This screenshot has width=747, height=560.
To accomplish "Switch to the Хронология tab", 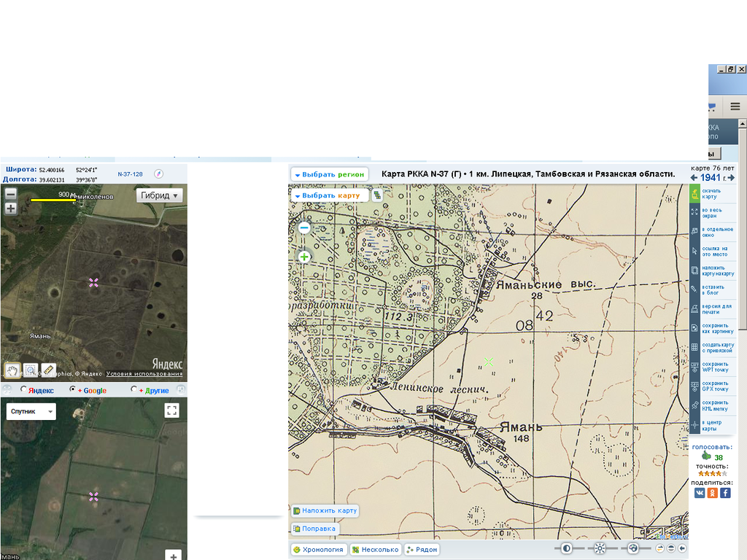I will [318, 550].
